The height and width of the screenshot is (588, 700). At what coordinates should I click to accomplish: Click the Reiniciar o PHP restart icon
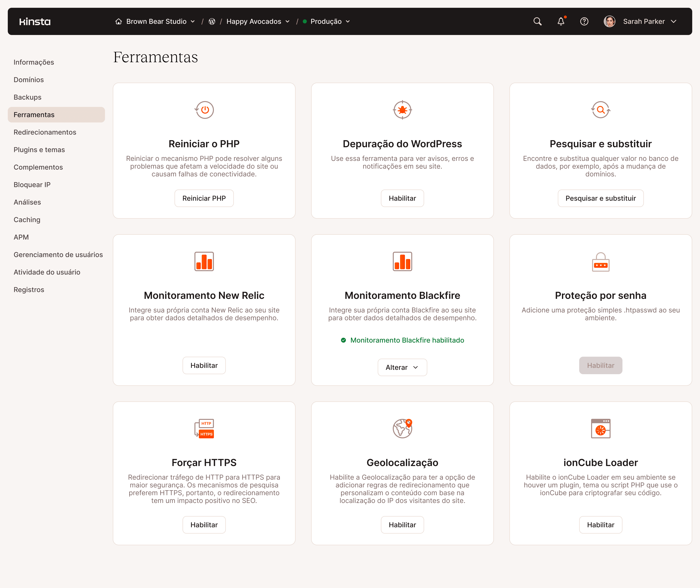point(204,110)
